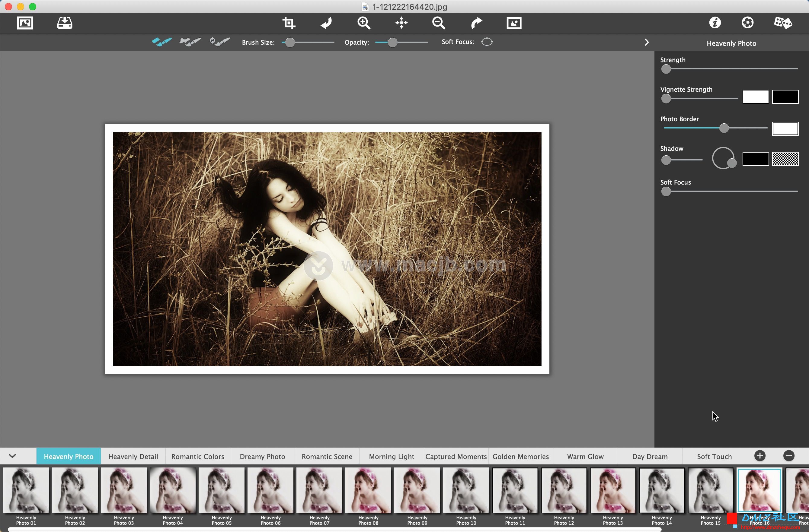Switch to the Day Dream tab
The width and height of the screenshot is (809, 532).
(650, 456)
